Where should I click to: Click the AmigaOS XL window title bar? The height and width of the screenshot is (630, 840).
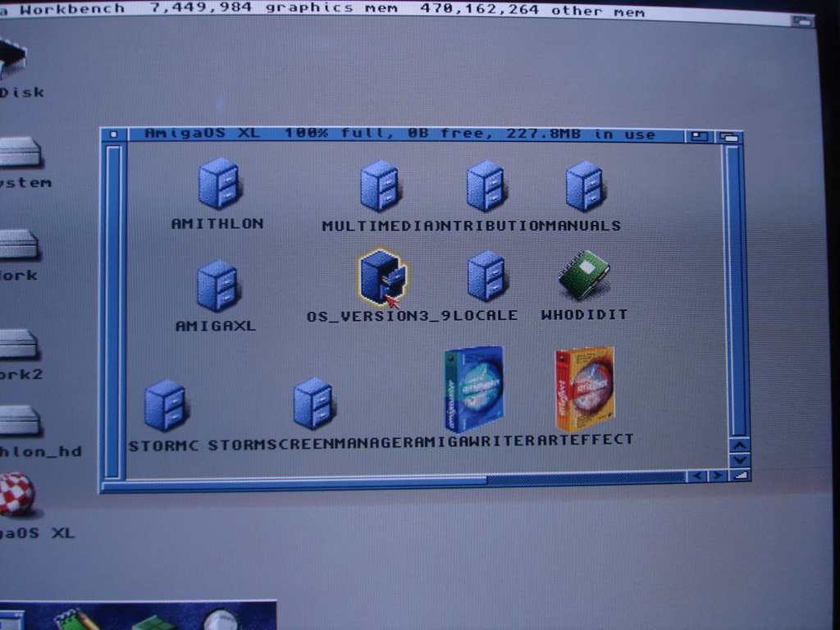[405, 135]
